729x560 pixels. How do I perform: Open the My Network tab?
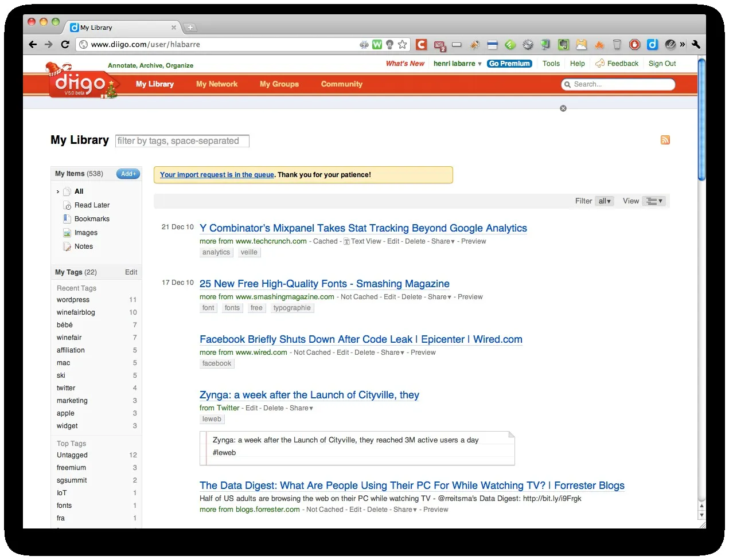pos(217,84)
